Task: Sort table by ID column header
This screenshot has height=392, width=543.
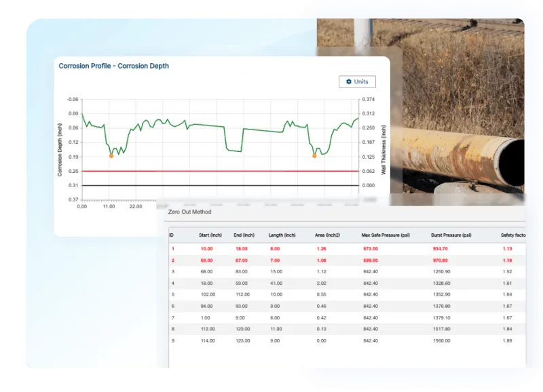Action: coord(172,235)
